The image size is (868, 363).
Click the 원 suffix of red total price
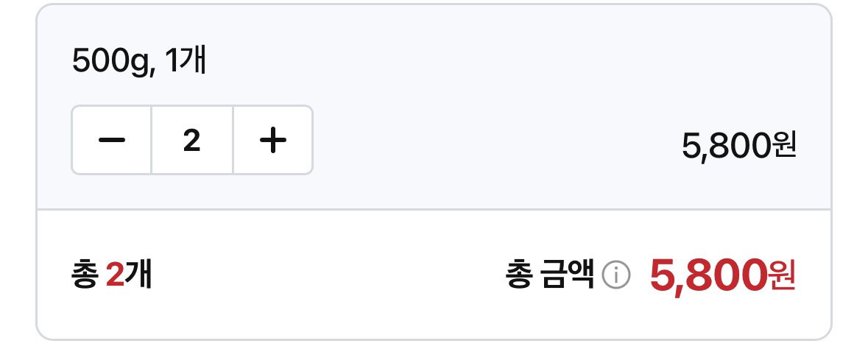point(782,275)
